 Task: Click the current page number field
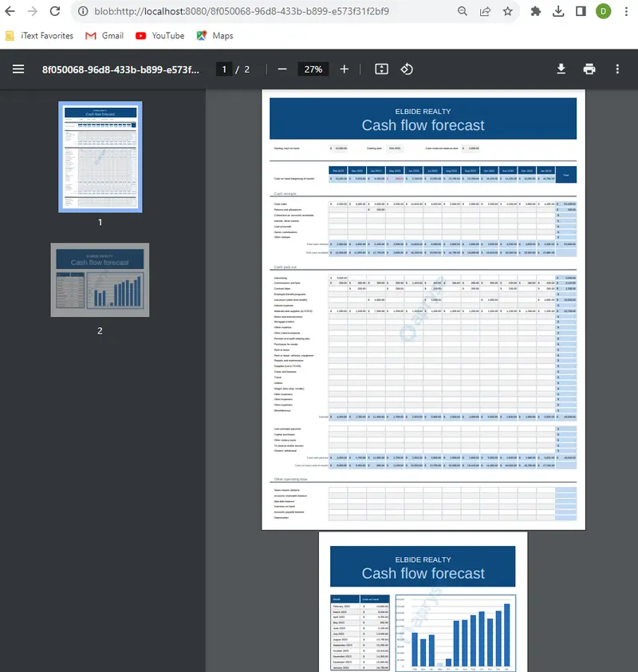(x=224, y=69)
